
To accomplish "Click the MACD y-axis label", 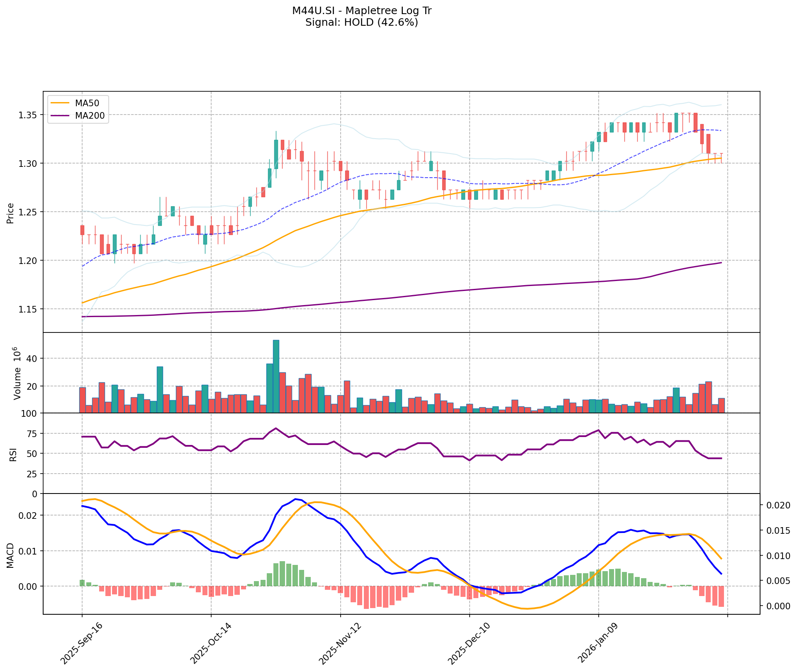I will [11, 555].
